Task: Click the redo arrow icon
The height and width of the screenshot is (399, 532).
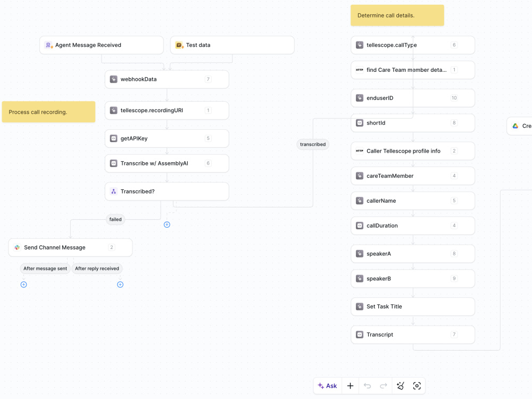Action: pyautogui.click(x=384, y=386)
